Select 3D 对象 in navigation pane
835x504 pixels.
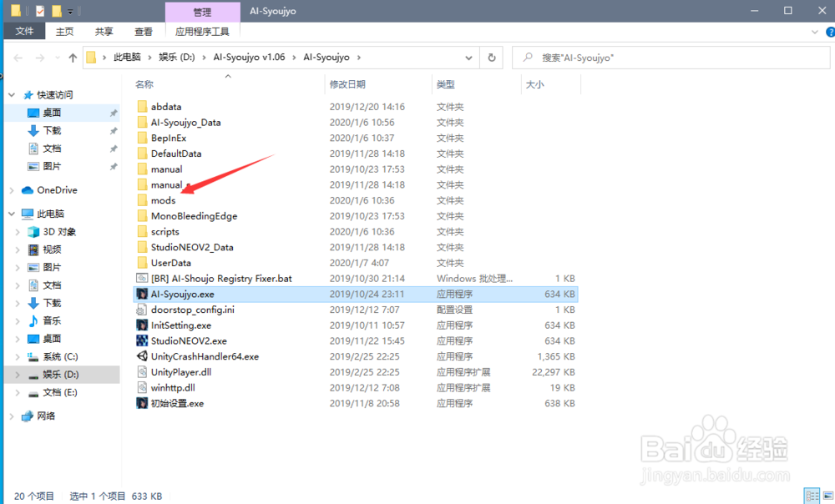coord(59,231)
